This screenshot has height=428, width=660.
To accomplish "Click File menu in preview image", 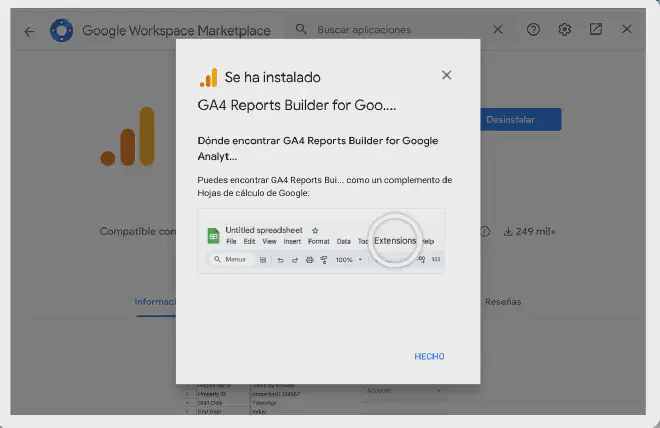I will tap(231, 241).
